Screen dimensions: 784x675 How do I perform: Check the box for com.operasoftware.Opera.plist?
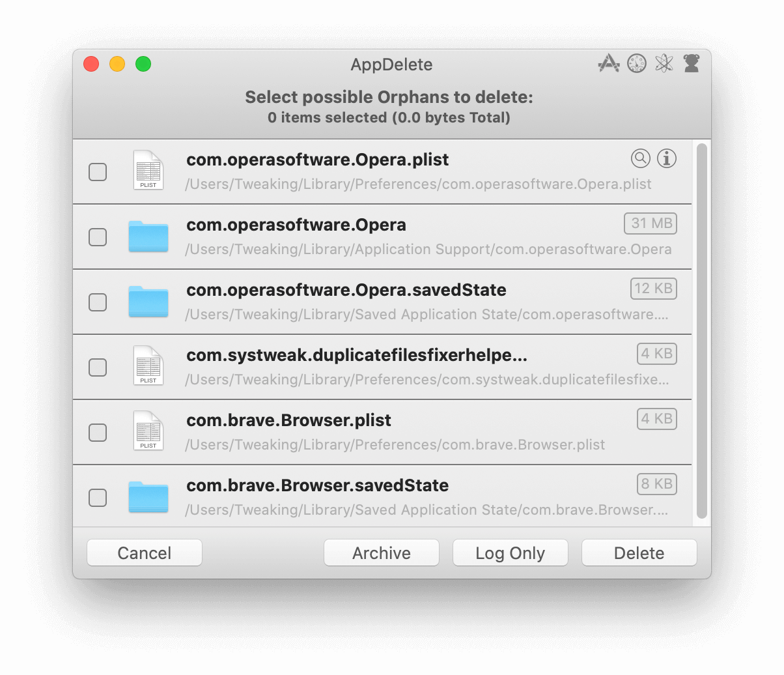point(98,172)
